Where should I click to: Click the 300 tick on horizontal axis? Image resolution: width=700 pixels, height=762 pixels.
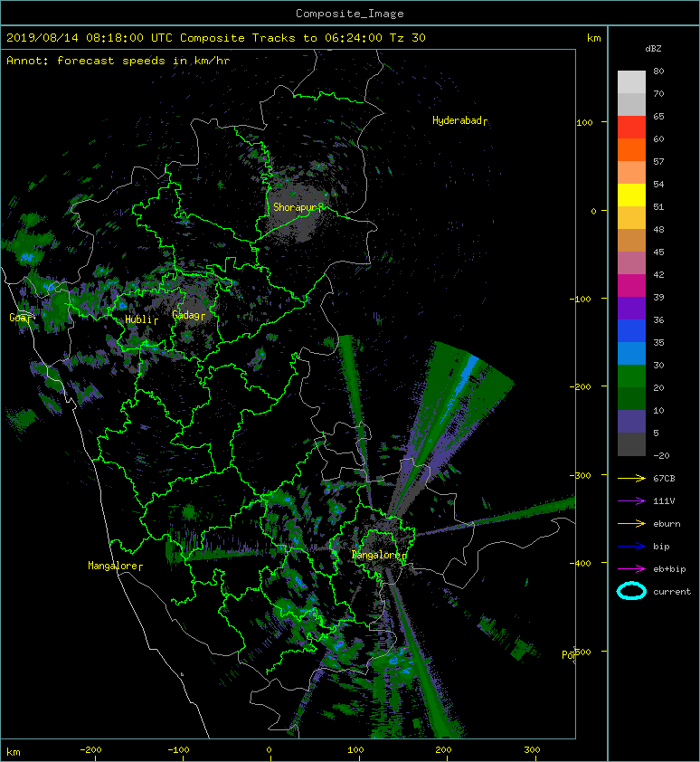[x=532, y=750]
